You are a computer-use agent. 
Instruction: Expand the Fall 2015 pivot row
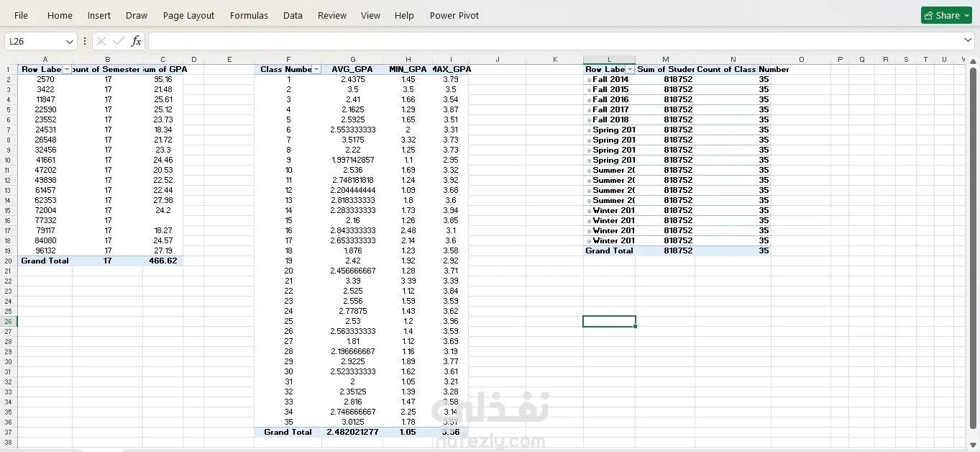pyautogui.click(x=589, y=90)
